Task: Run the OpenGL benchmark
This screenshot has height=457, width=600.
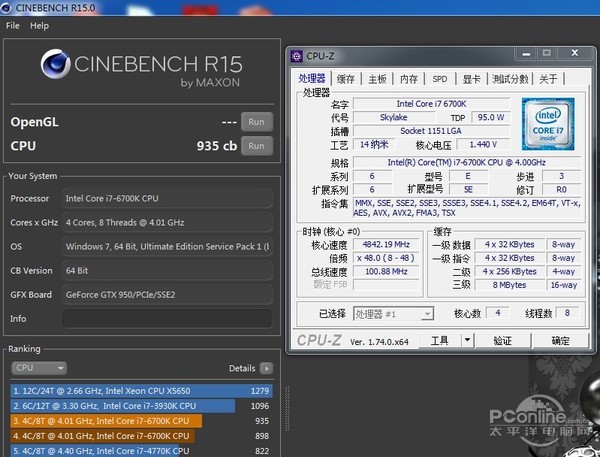Action: (256, 122)
